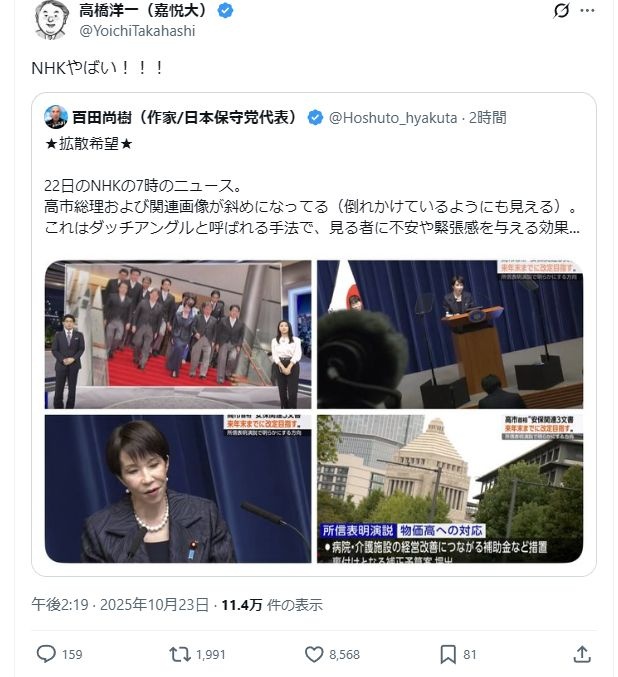Click the verified badge beside 百田尚樹

pyautogui.click(x=315, y=117)
